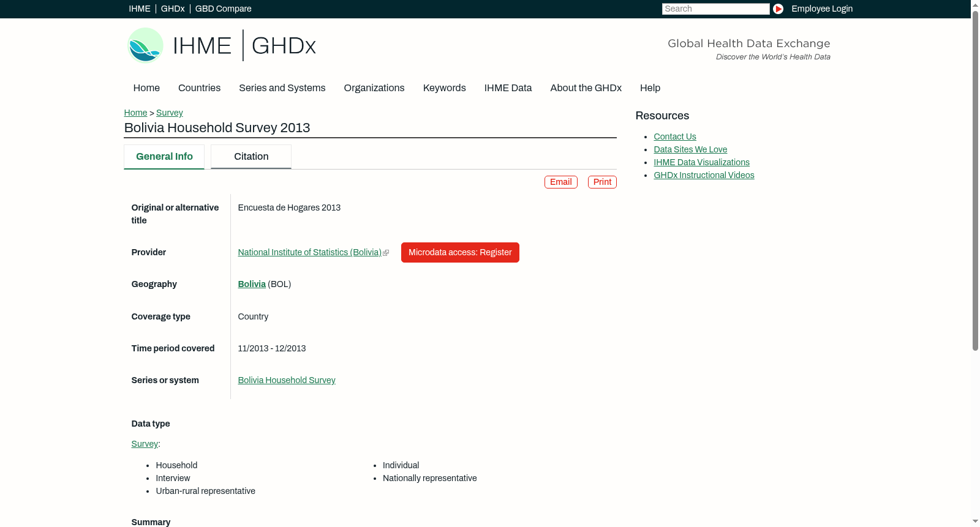Click the Email button
The image size is (980, 527).
pyautogui.click(x=561, y=182)
